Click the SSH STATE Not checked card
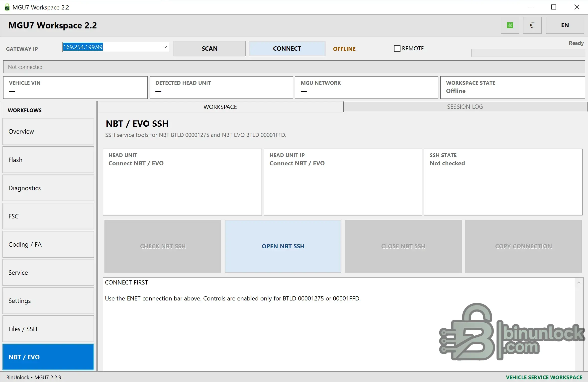The height and width of the screenshot is (382, 588). (503, 182)
